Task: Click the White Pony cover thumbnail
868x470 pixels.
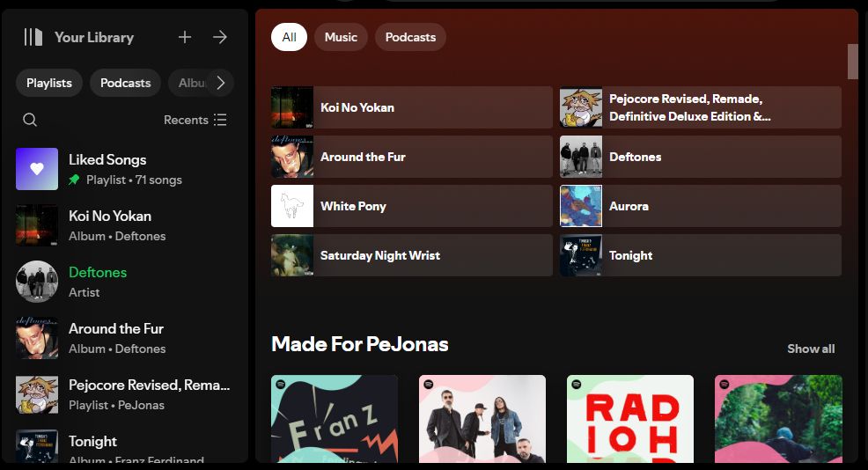Action: tap(292, 206)
